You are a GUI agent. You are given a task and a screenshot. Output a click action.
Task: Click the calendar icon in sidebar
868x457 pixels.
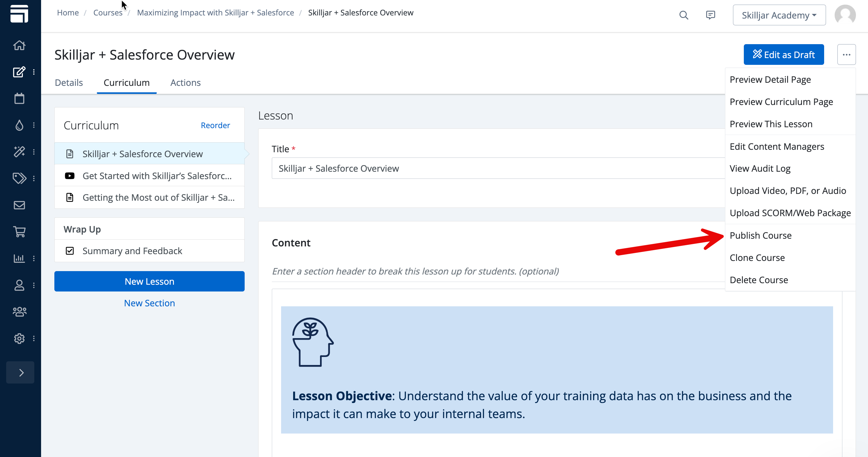click(x=19, y=98)
